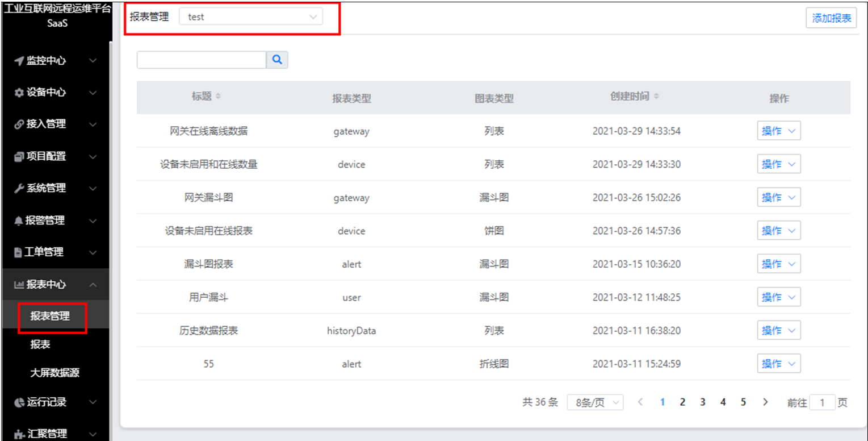This screenshot has width=868, height=441.
Task: Click the 网关在线离线数据 title cell
Action: 209,131
